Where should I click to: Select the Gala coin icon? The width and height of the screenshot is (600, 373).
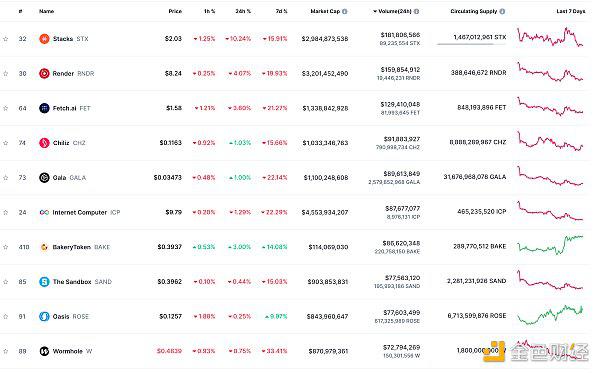click(44, 178)
